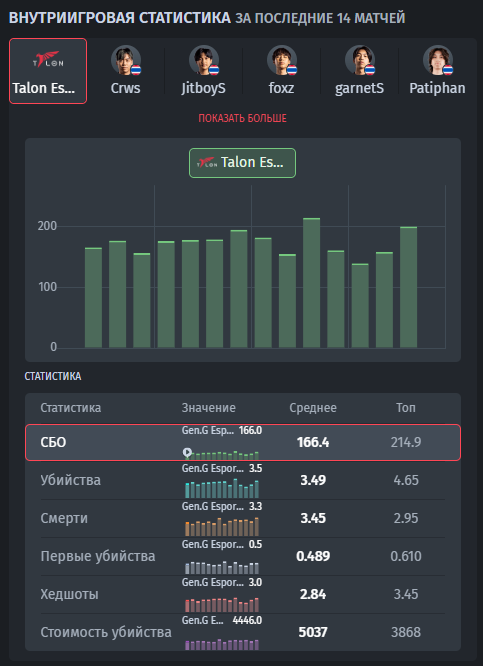
Task: Click Thailand flag on Patiphan avatar
Action: pyautogui.click(x=448, y=70)
